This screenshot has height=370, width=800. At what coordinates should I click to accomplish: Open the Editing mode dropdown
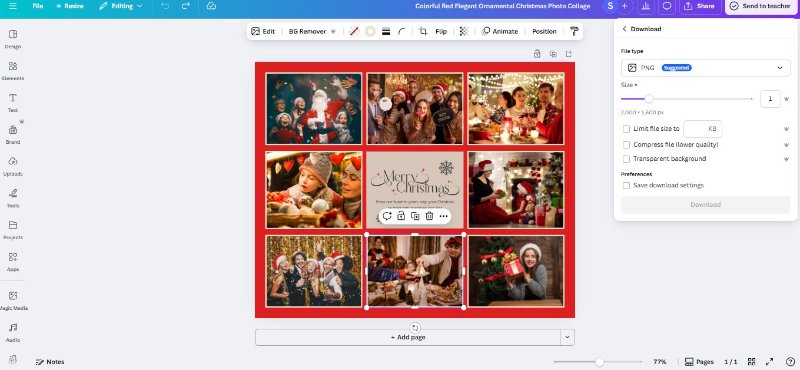[121, 6]
